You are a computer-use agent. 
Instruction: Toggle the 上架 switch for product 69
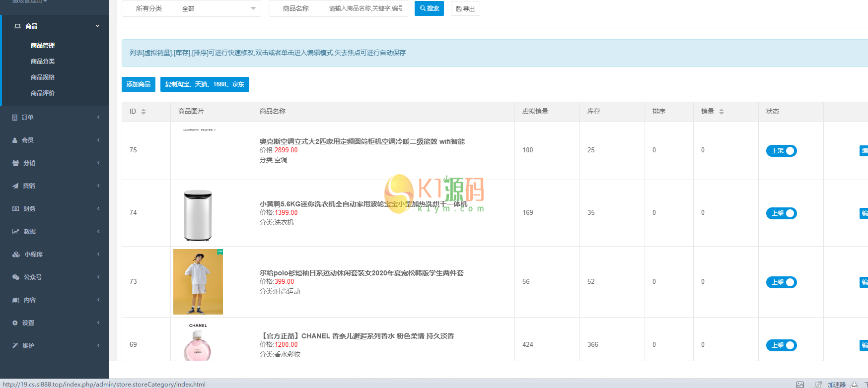[x=782, y=345]
